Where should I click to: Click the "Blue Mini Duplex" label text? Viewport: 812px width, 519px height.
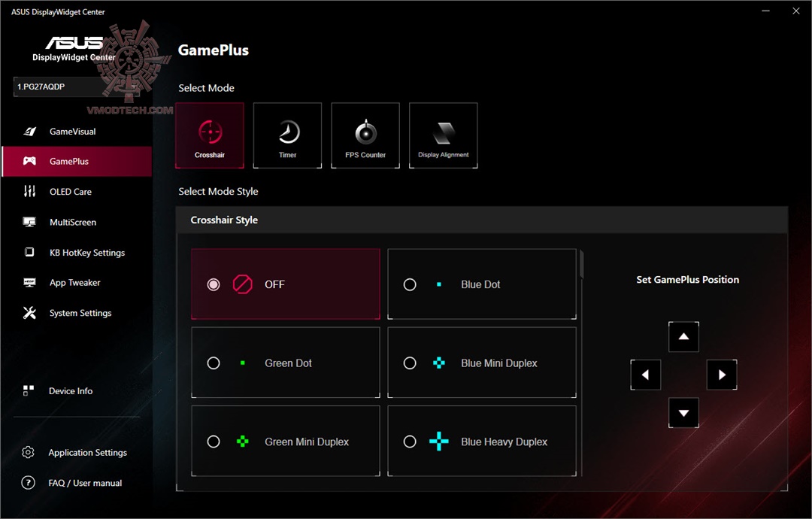click(x=499, y=363)
